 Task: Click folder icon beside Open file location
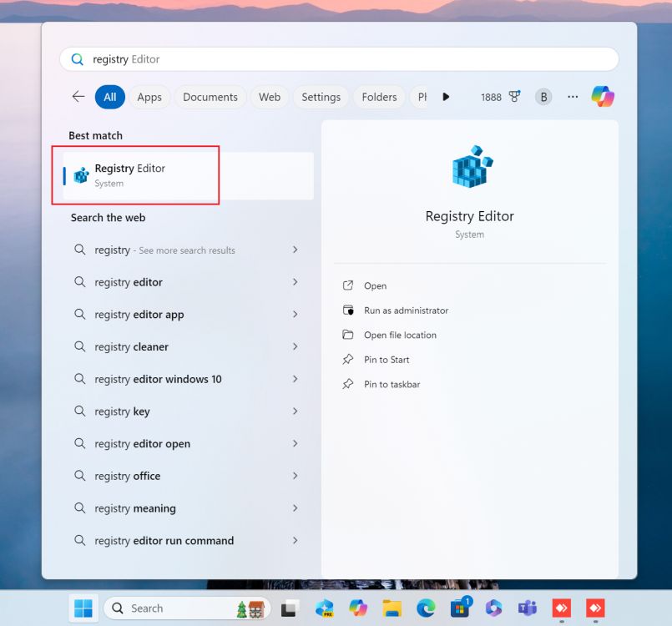pyautogui.click(x=348, y=335)
